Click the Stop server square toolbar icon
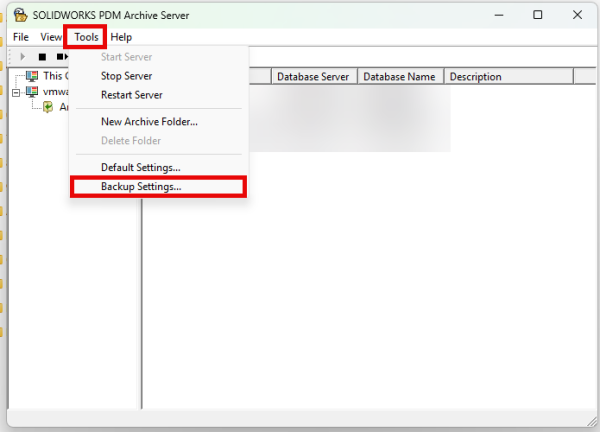This screenshot has width=600, height=432. [x=42, y=57]
